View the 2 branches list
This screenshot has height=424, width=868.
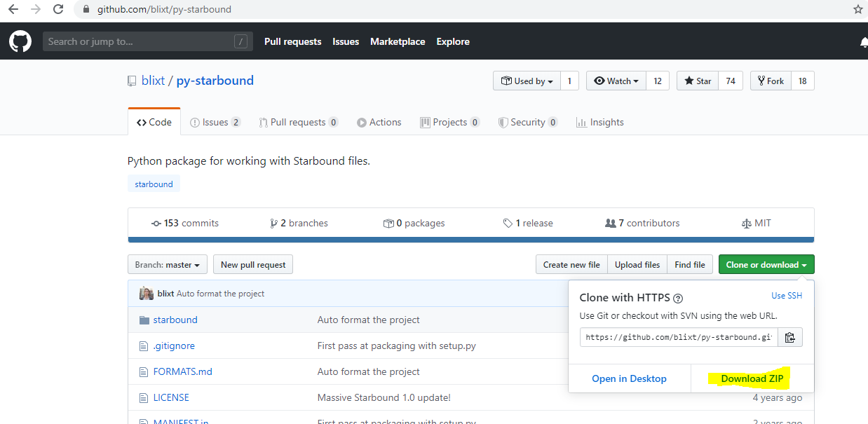pyautogui.click(x=299, y=223)
